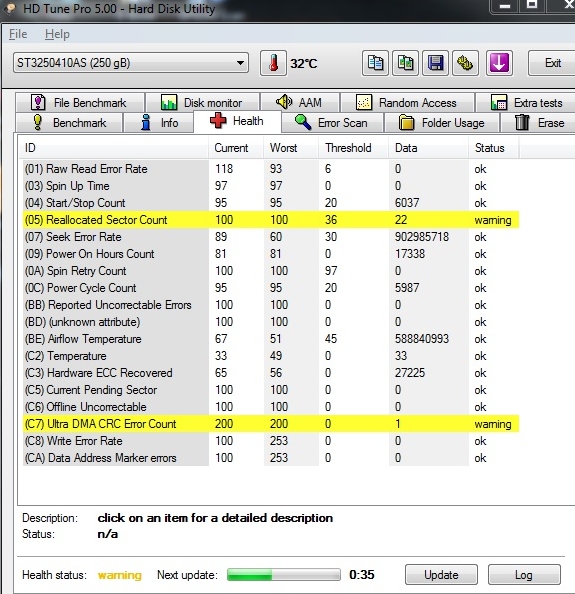Select the (04) Start/Stop Count row

pos(271,203)
